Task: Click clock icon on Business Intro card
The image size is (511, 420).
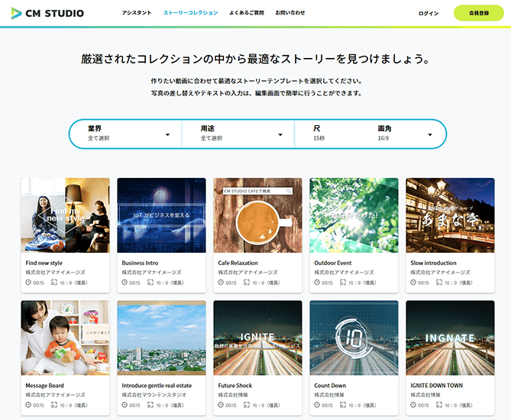Action: coord(125,283)
